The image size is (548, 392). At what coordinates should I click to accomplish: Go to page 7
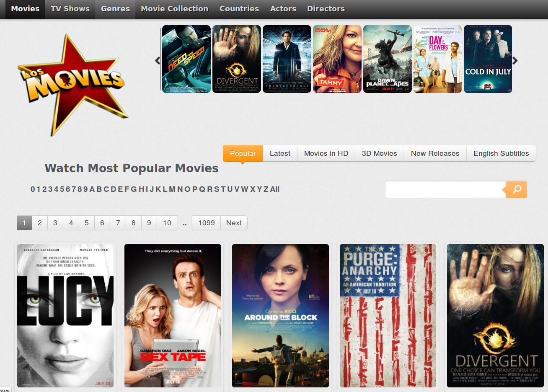(x=118, y=223)
